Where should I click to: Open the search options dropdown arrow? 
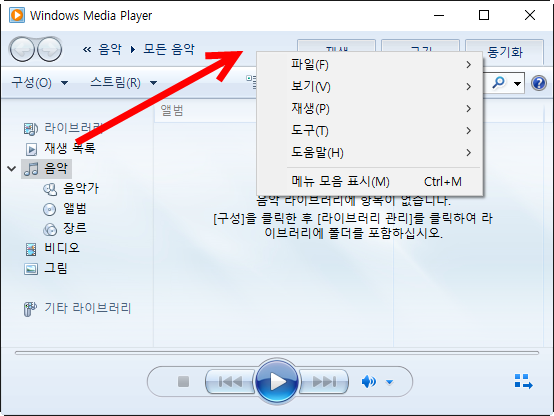[x=517, y=84]
